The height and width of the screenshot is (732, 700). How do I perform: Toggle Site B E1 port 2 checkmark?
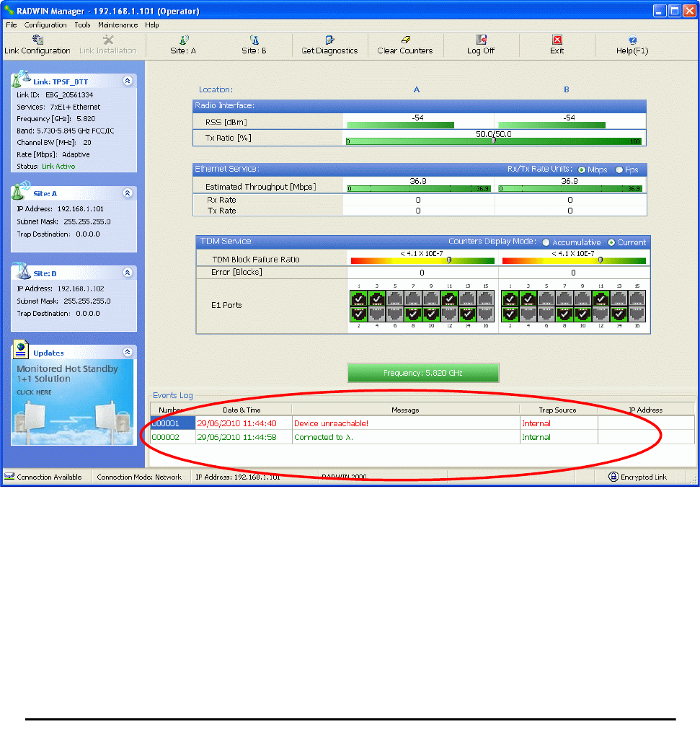(510, 314)
